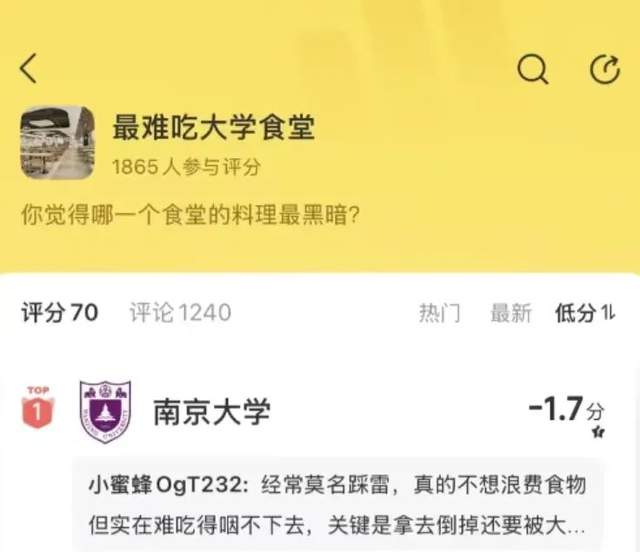Switch to the 评分 70 tab
640x552 pixels.
(x=60, y=313)
